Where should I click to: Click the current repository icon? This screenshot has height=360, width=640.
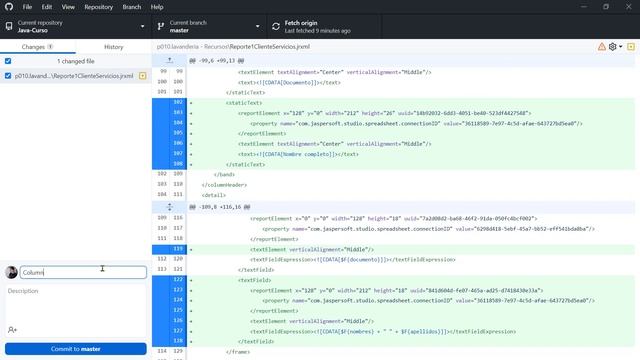[x=9, y=27]
